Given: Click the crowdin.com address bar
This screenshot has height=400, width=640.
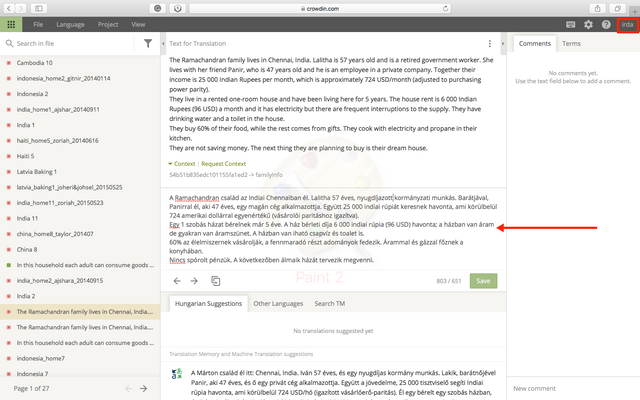Looking at the screenshot, I should click(x=320, y=8).
